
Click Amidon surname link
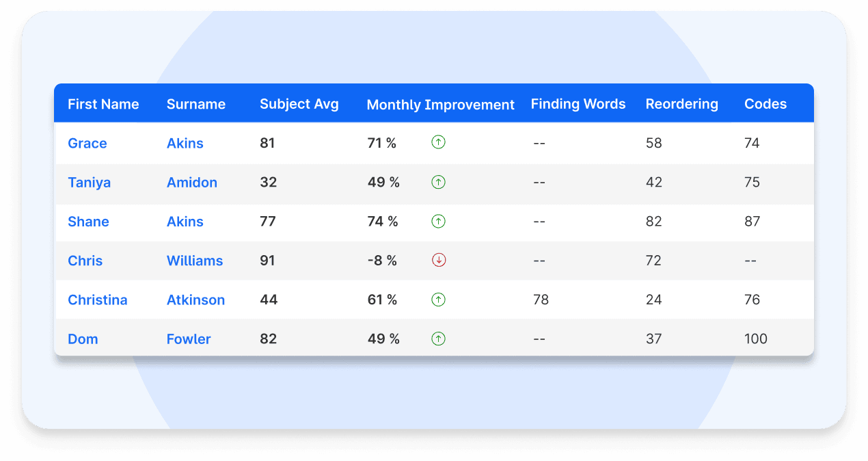192,182
